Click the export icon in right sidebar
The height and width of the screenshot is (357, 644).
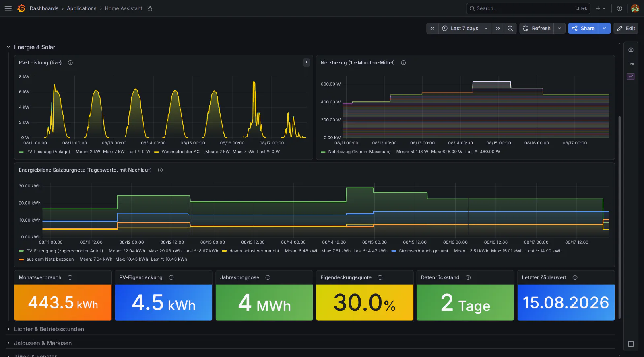(631, 49)
